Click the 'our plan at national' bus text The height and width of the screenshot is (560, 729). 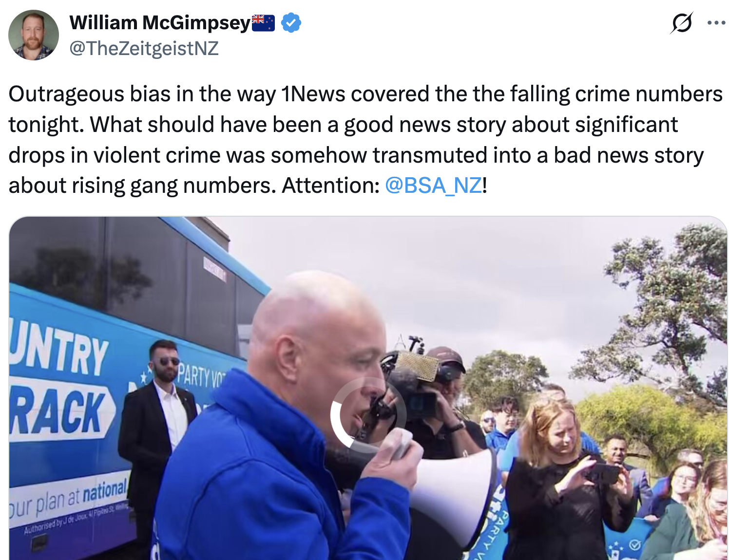coord(68,500)
